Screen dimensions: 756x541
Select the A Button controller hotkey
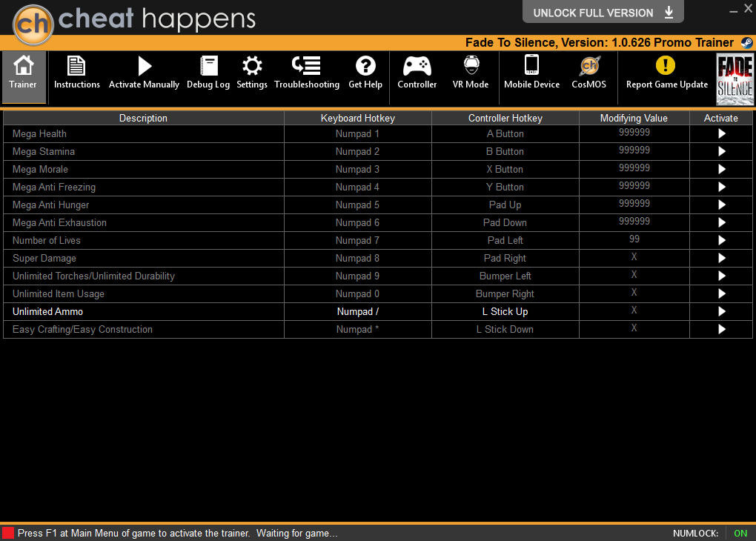coord(505,134)
